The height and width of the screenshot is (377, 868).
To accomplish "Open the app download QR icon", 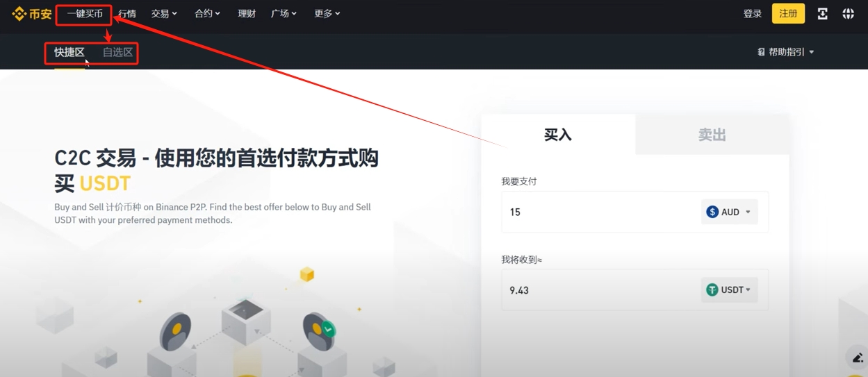I will pyautogui.click(x=822, y=14).
